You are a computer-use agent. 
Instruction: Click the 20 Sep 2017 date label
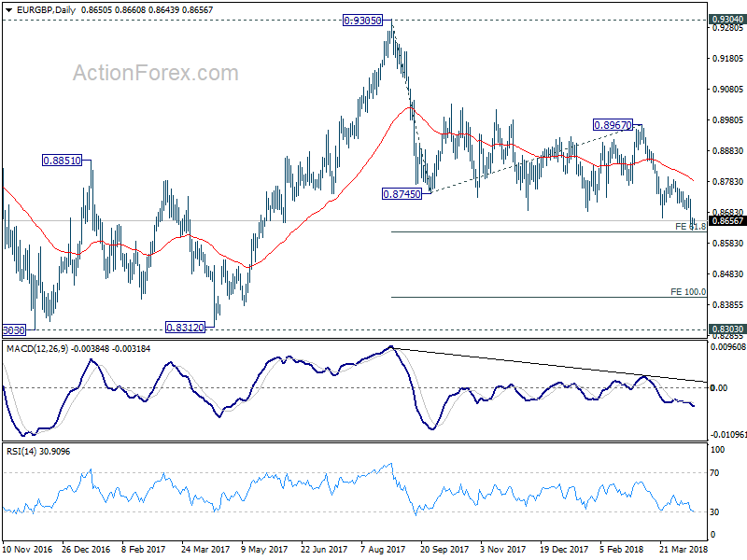click(444, 549)
